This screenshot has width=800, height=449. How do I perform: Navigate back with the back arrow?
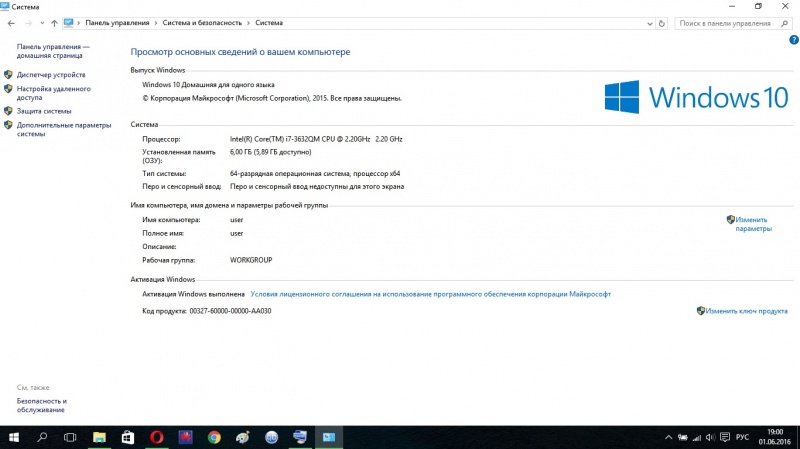tap(11, 23)
